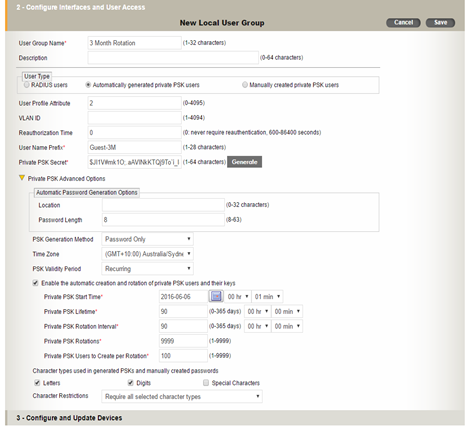Toggle the Digits checkbox
This screenshot has width=468, height=428.
click(x=131, y=383)
